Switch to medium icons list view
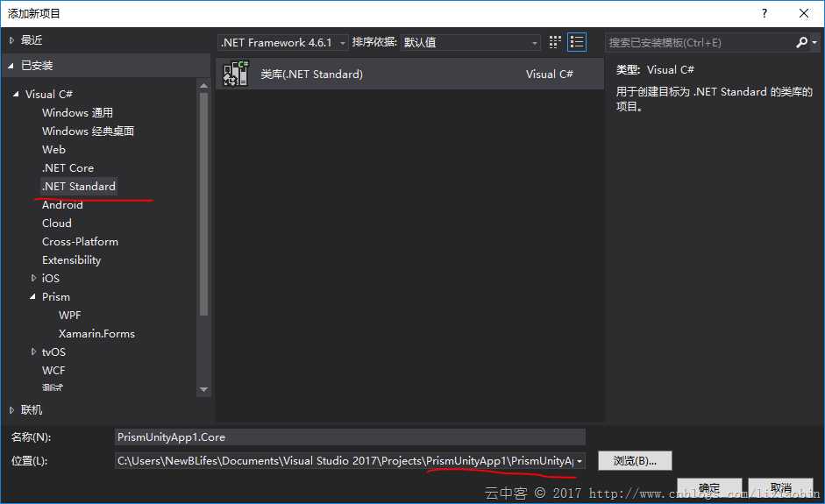The width and height of the screenshot is (825, 504). coord(577,42)
